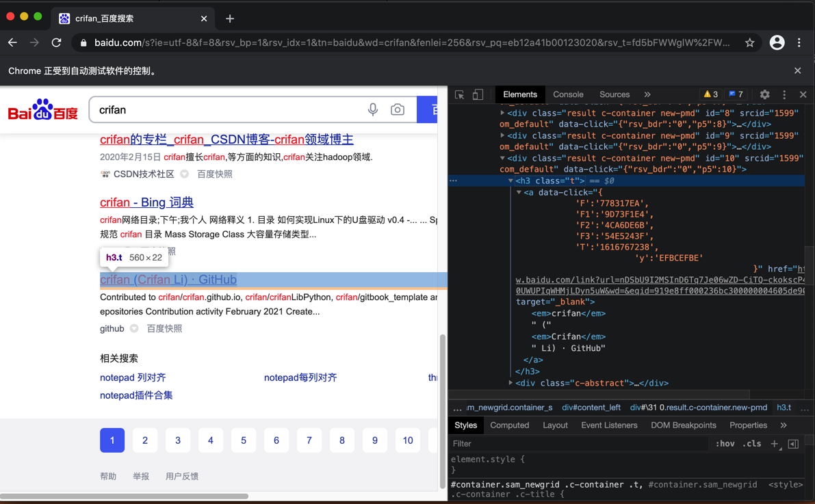
Task: Open the crifan - Bing 词典 result
Action: tap(146, 202)
